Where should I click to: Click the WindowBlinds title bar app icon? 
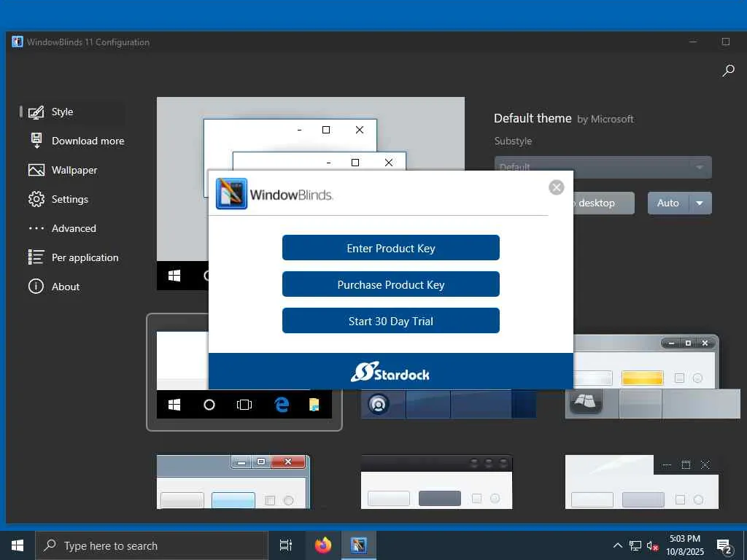pyautogui.click(x=18, y=42)
